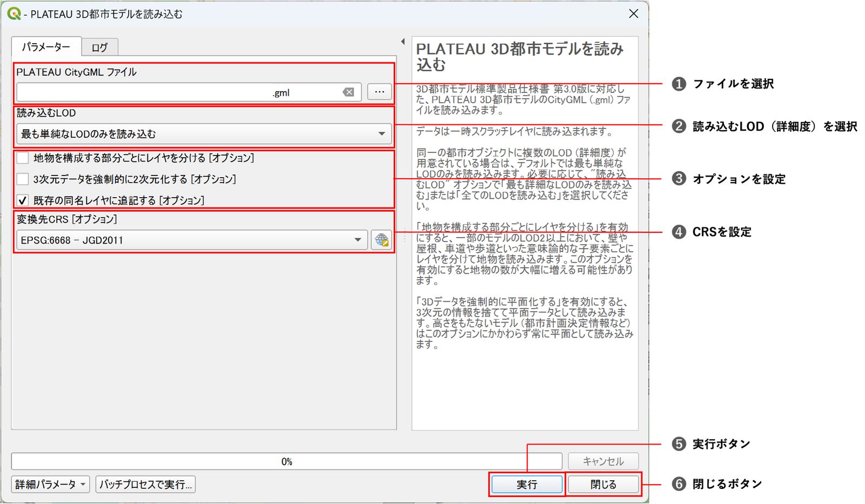Click the help heading PLATEAU 3D都市モデルを読み込む

click(x=520, y=57)
